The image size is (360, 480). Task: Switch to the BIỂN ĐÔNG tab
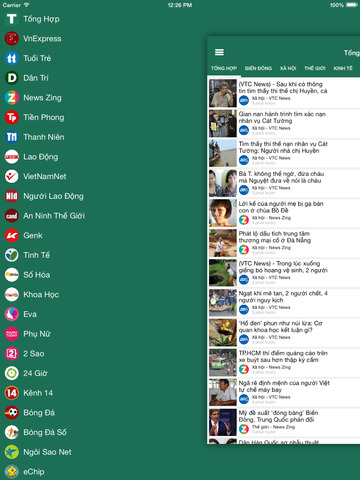tap(258, 68)
